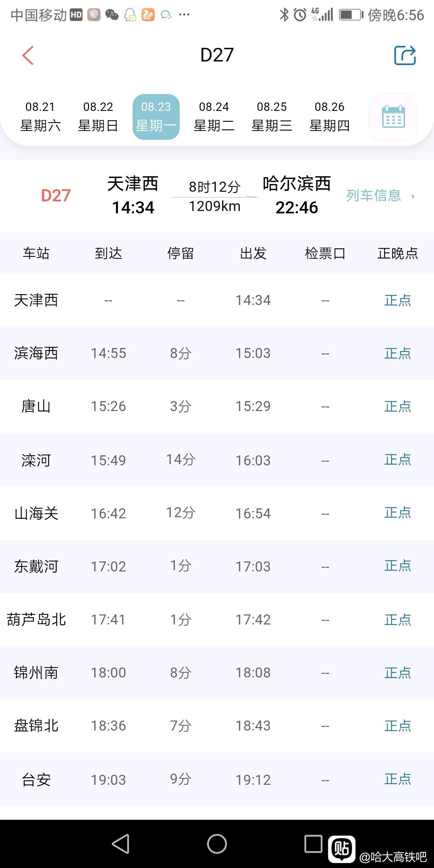Select the 锦州南 station name
This screenshot has width=434, height=868.
[36, 672]
